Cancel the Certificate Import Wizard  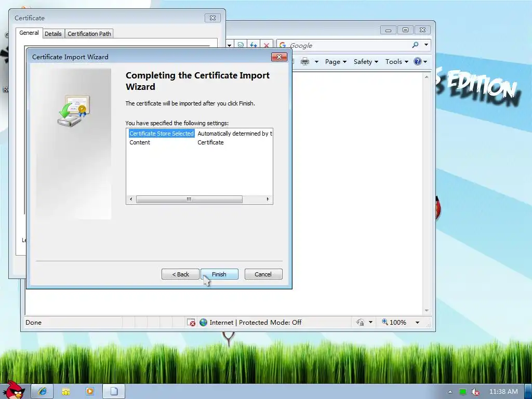pyautogui.click(x=263, y=274)
